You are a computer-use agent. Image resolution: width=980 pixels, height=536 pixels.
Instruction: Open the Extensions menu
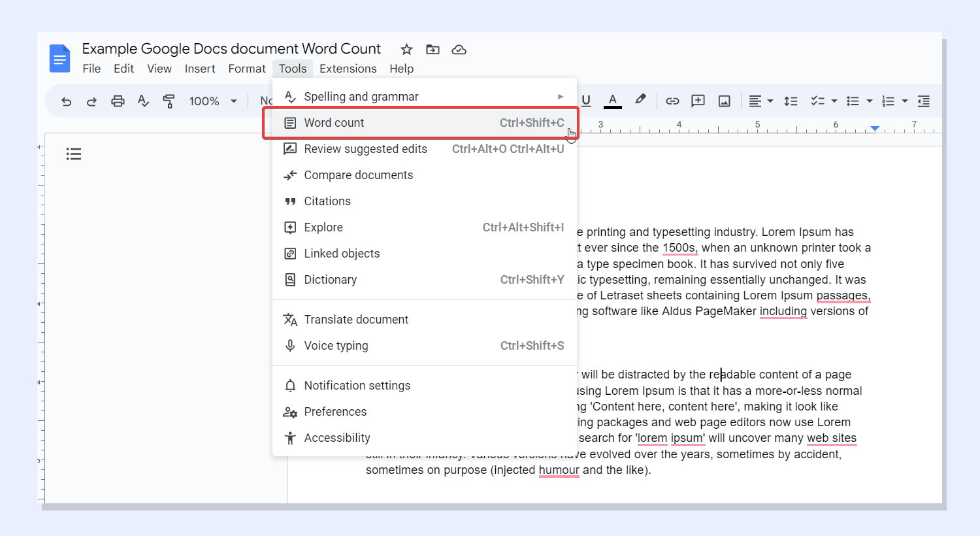click(x=348, y=68)
